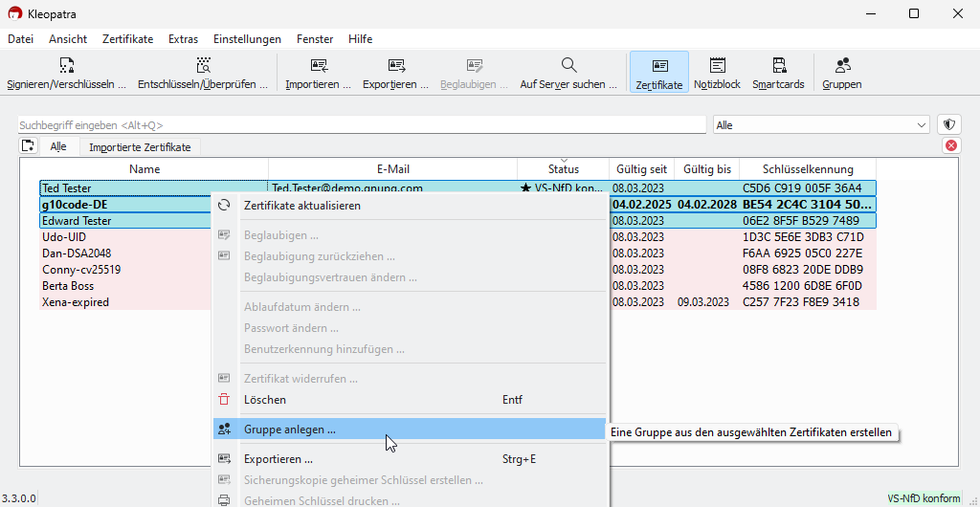Open the Einstellungen menu
This screenshot has height=507, width=980.
pos(247,38)
